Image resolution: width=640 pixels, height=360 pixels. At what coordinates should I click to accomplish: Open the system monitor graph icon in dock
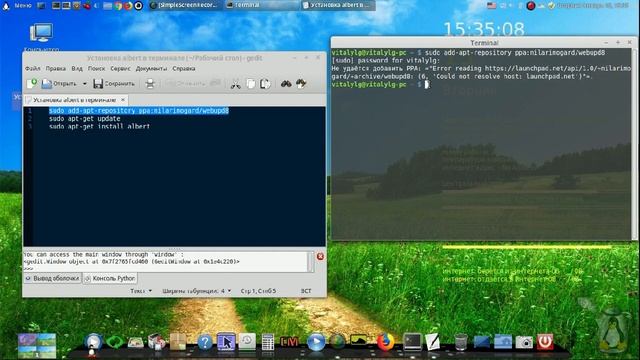[x=358, y=340]
